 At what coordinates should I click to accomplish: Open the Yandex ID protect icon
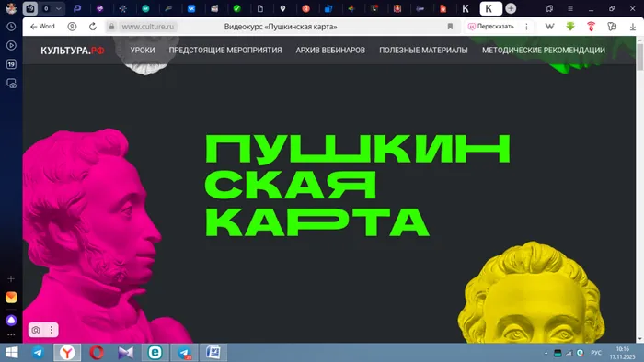tap(72, 27)
